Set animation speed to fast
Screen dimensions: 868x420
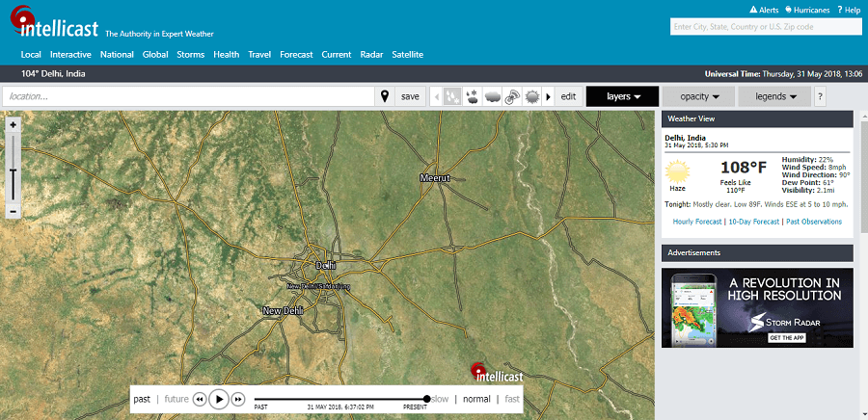click(512, 399)
